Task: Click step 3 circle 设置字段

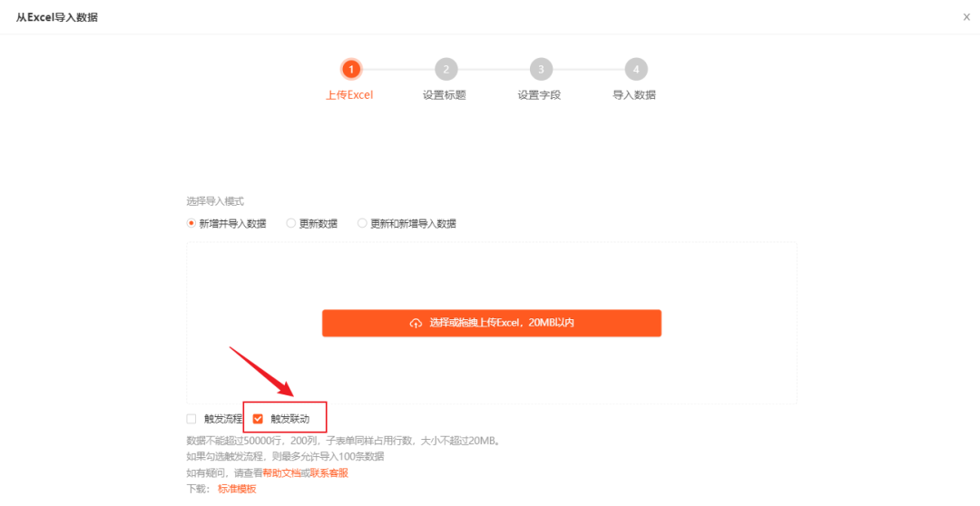Action: click(541, 69)
